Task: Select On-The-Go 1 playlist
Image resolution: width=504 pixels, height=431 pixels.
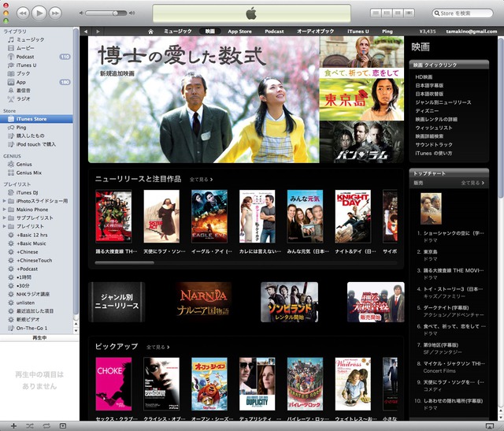Action: 36,328
